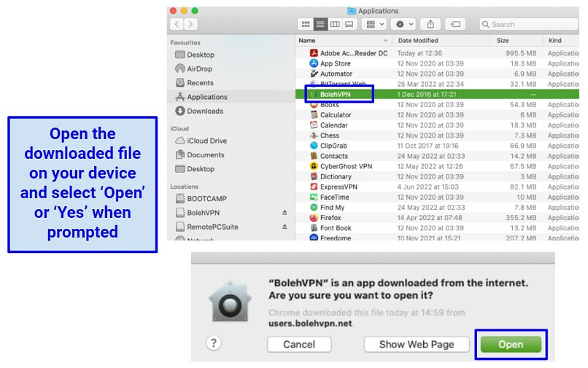Click the Show Web Page button

click(x=417, y=344)
